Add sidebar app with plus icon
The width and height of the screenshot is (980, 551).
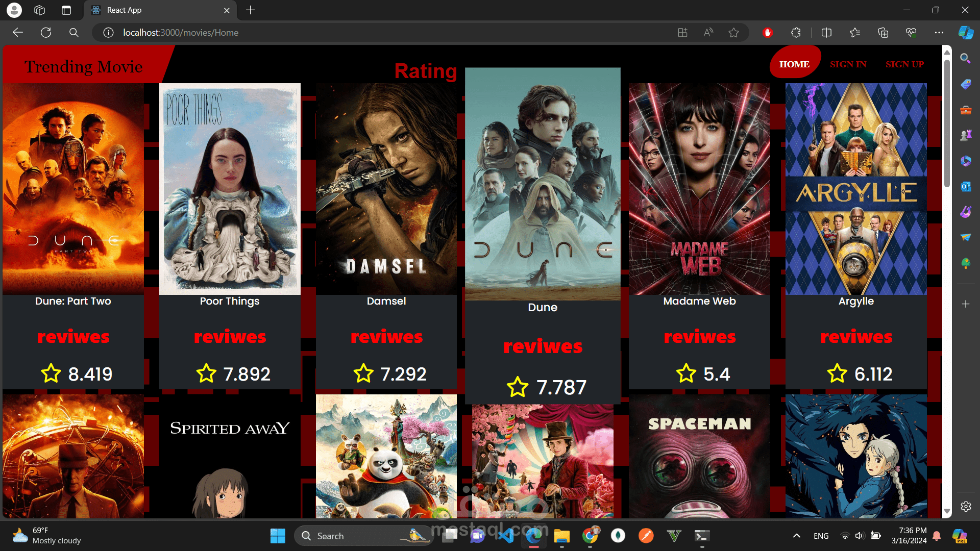(x=965, y=304)
